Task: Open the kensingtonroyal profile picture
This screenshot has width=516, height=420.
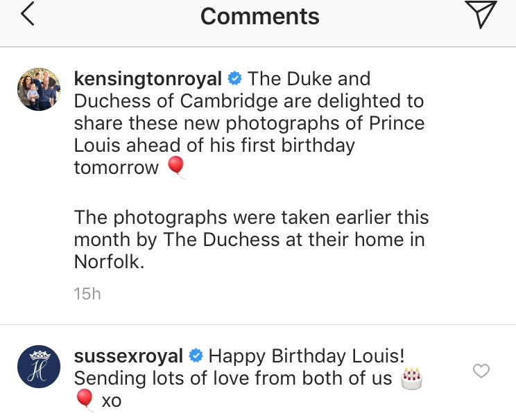Action: (x=38, y=89)
